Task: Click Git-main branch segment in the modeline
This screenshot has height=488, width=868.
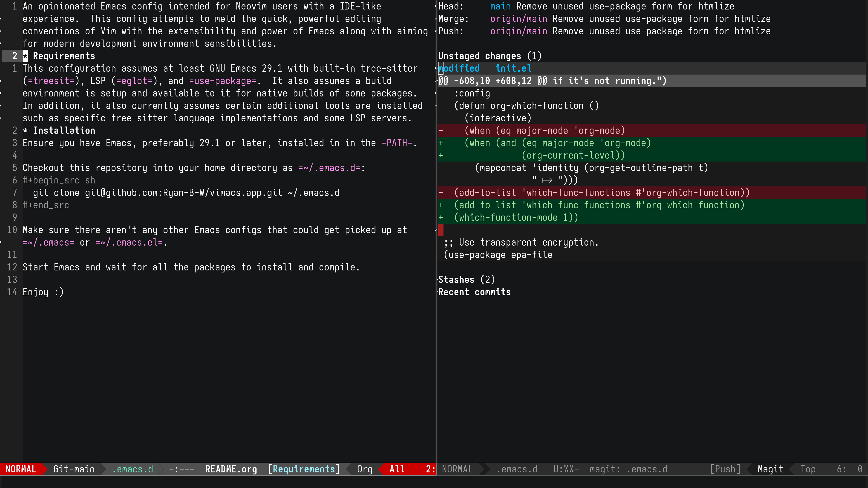Action: [x=74, y=469]
